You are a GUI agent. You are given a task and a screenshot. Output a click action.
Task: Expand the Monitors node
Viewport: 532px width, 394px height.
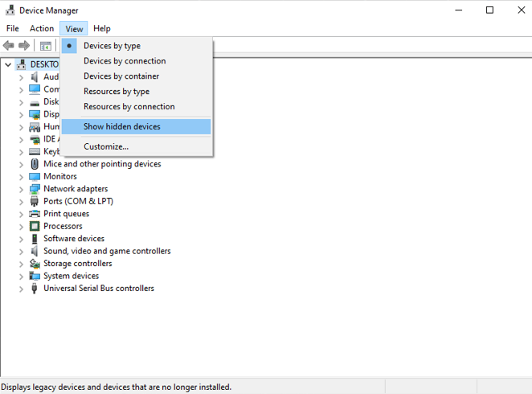(x=22, y=177)
